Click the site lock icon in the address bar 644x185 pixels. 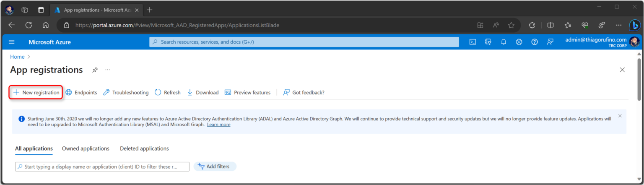click(66, 25)
